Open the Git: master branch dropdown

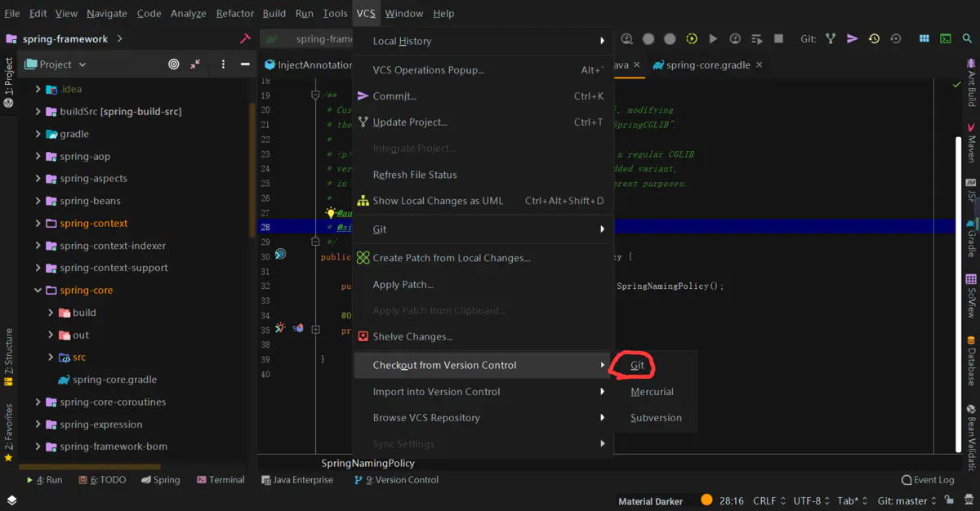coord(907,500)
